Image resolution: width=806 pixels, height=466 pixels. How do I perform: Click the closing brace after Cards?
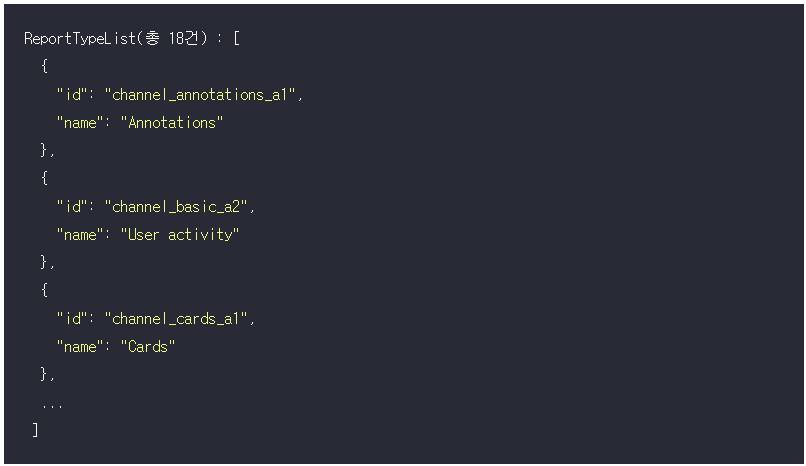click(x=44, y=374)
